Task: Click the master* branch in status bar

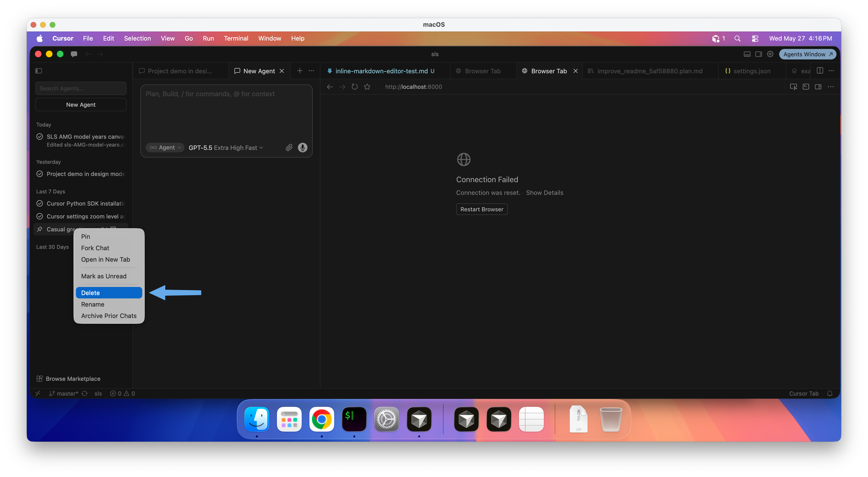Action: (x=64, y=393)
